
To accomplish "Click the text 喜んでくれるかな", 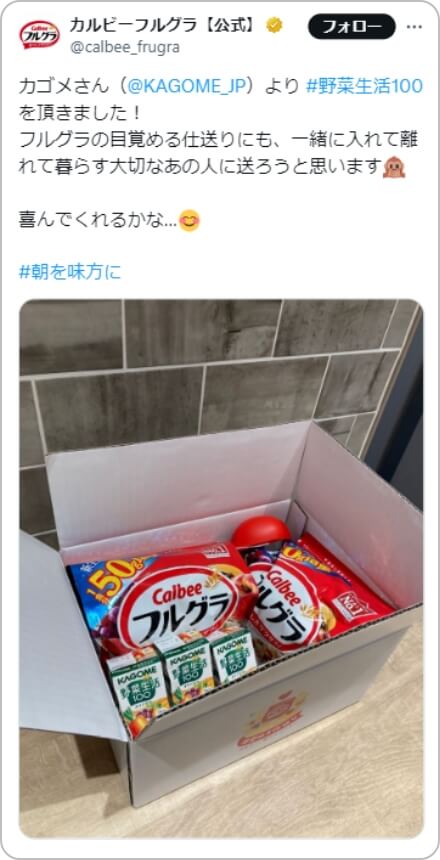I will tap(97, 220).
